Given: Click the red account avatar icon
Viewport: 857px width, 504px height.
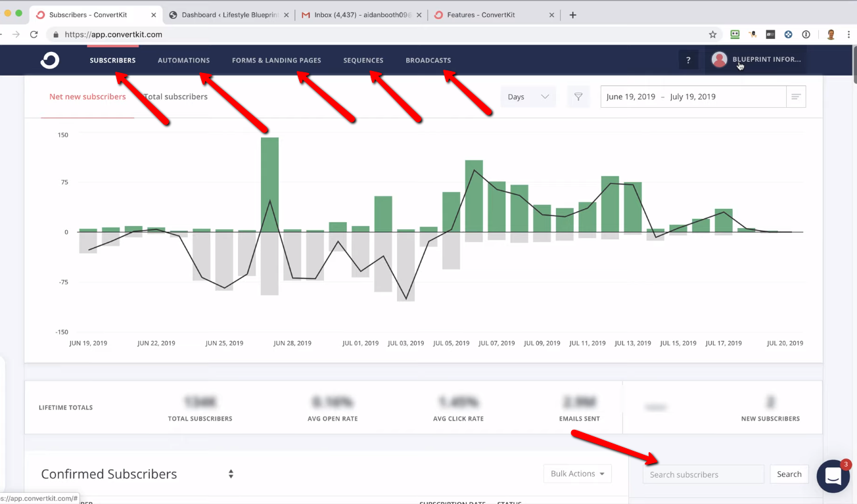Looking at the screenshot, I should [x=720, y=60].
